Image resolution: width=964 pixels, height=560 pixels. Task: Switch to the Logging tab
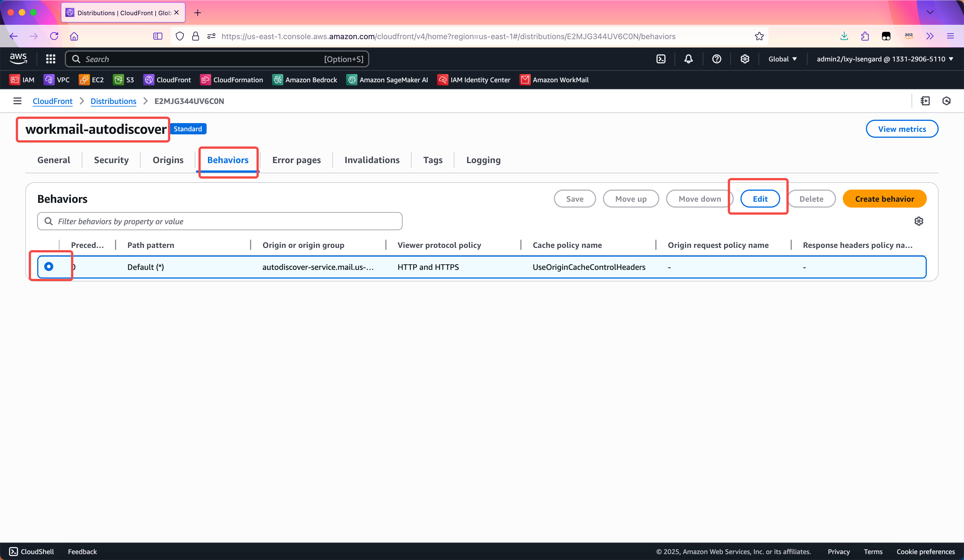pyautogui.click(x=483, y=160)
